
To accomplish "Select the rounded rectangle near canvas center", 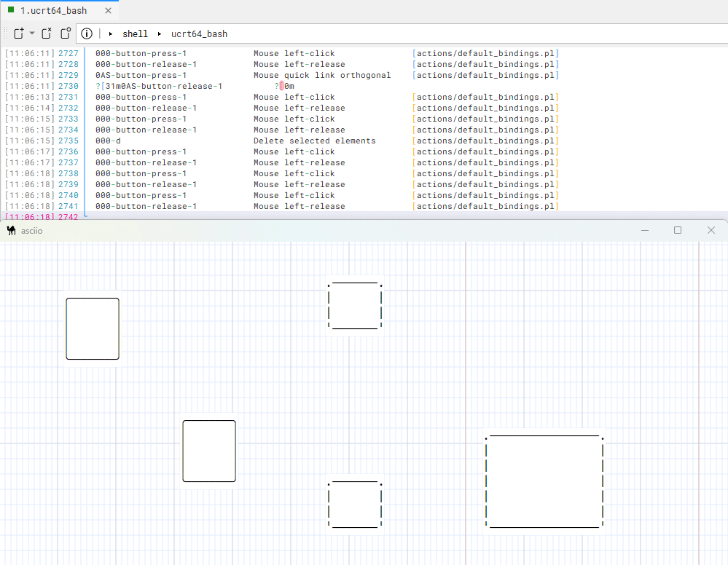I will [209, 451].
